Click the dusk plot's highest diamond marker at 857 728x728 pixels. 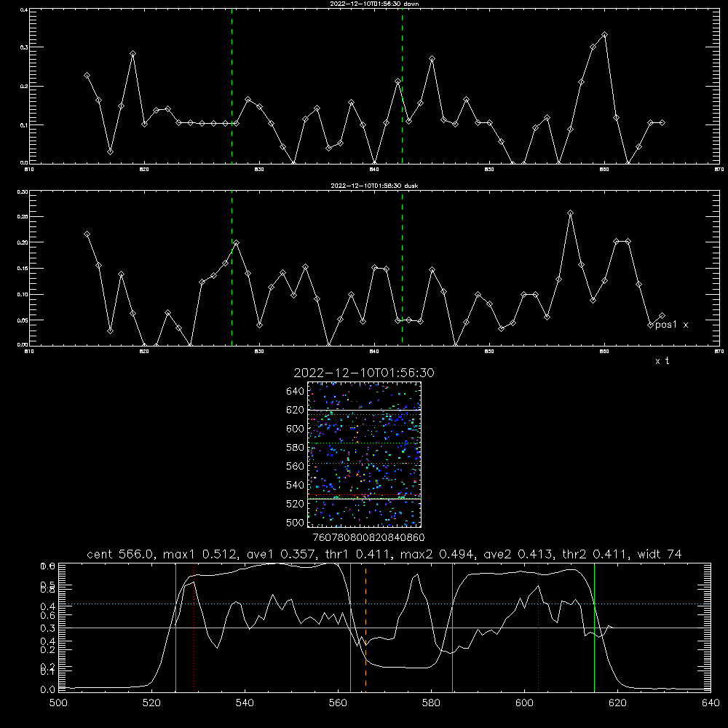[570, 213]
